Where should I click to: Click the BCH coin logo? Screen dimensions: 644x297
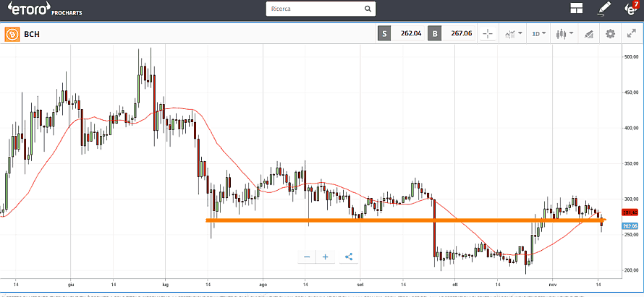pos(12,34)
